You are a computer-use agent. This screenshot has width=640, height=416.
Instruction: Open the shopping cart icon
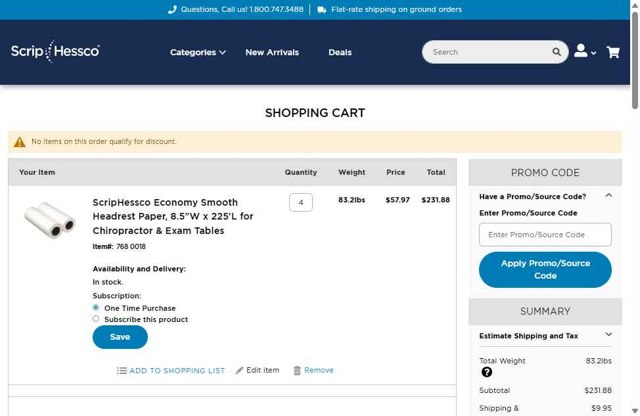pos(613,52)
